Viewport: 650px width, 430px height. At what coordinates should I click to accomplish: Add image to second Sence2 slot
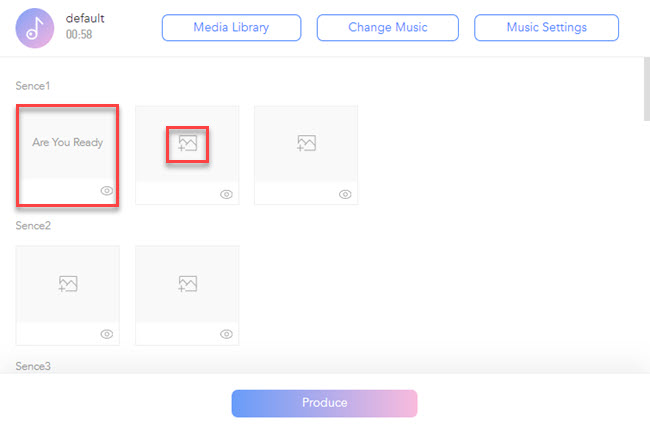coord(187,284)
